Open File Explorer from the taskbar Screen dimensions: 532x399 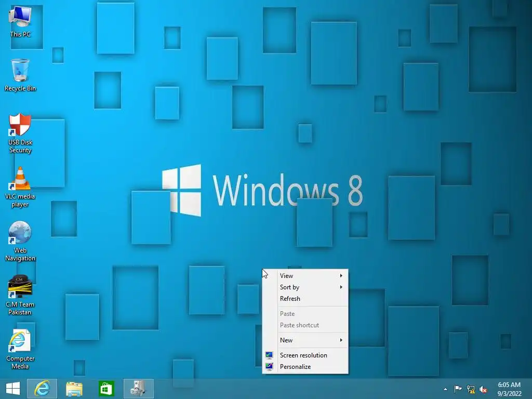pyautogui.click(x=74, y=389)
